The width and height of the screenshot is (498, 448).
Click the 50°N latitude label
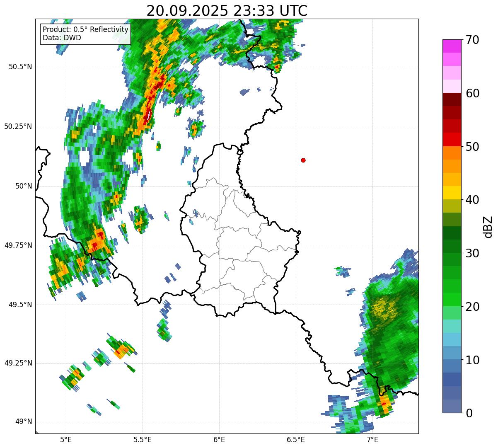point(24,186)
